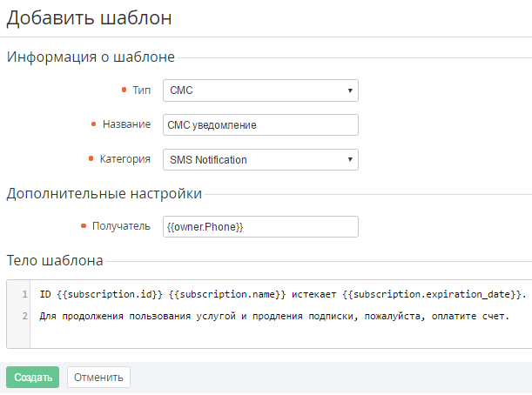Image resolution: width=532 pixels, height=395 pixels.
Task: Click the Название field label
Action: coord(127,124)
